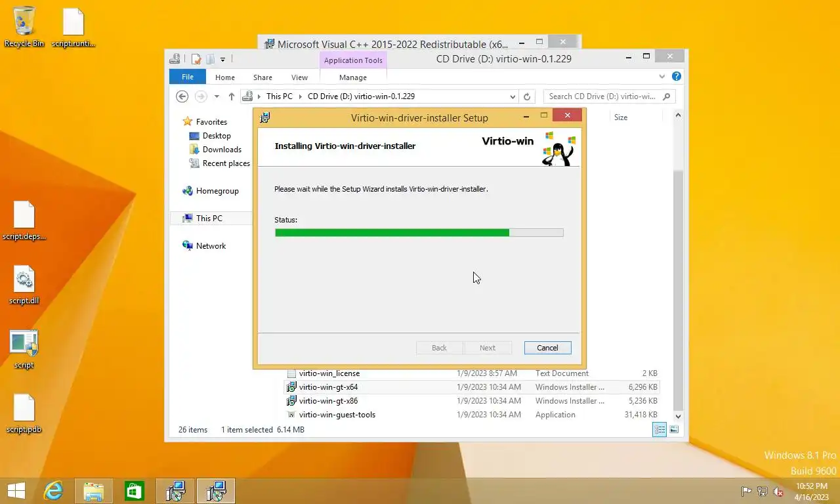Open the View ribbon tab

click(299, 77)
